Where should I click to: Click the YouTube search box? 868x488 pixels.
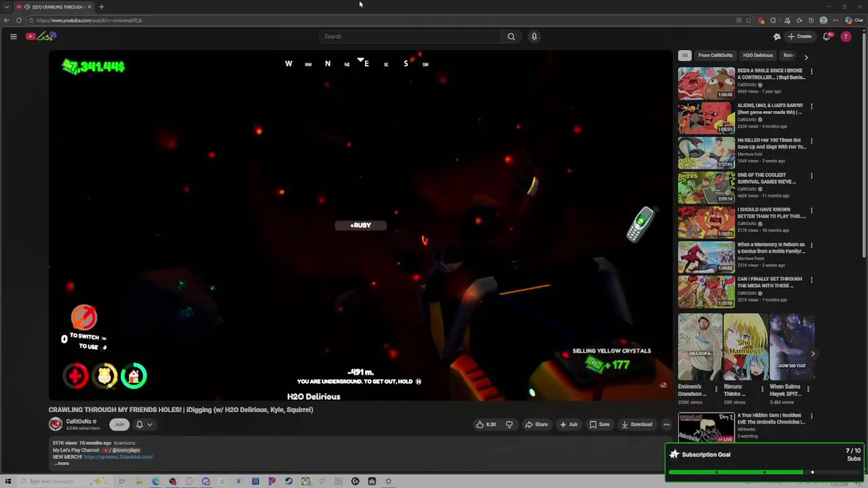[x=410, y=37]
